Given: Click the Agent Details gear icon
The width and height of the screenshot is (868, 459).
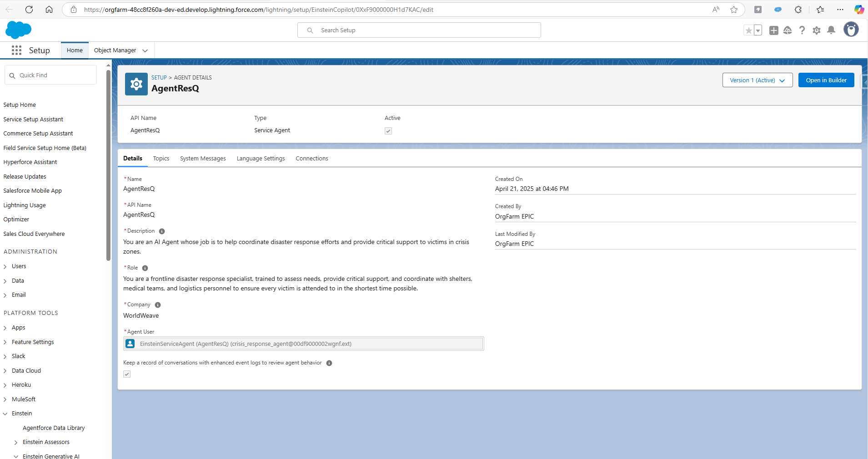Looking at the screenshot, I should click(136, 84).
